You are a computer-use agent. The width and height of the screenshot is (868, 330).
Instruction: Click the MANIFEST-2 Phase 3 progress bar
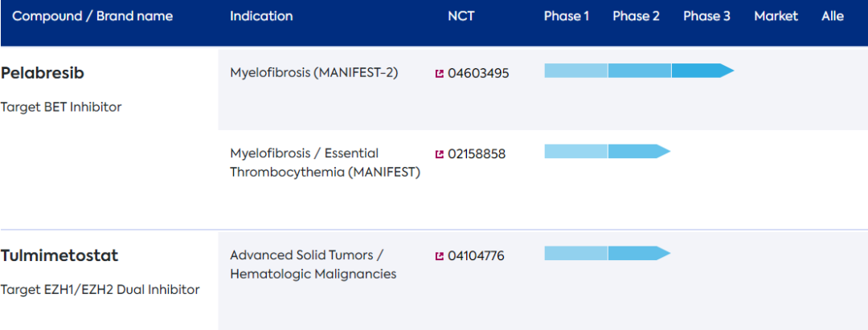coord(701,71)
